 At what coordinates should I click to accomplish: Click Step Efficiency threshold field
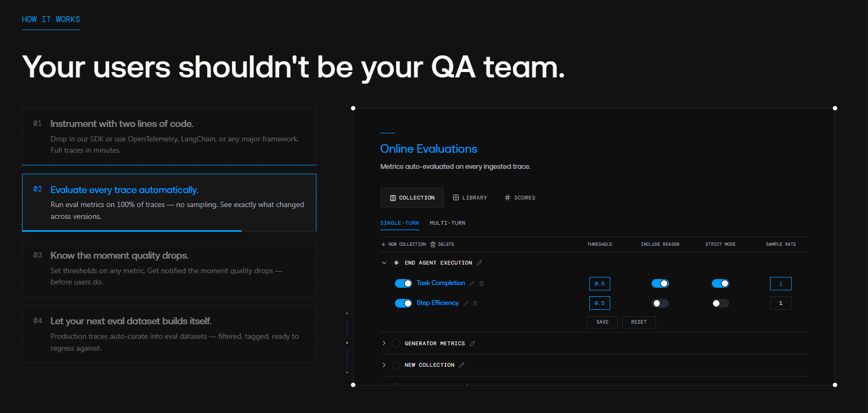pos(599,303)
